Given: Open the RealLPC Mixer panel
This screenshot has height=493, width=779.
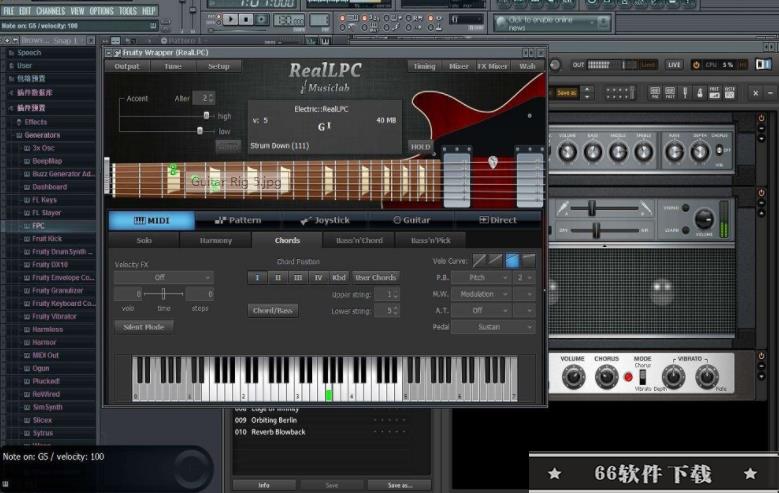Looking at the screenshot, I should pos(459,66).
